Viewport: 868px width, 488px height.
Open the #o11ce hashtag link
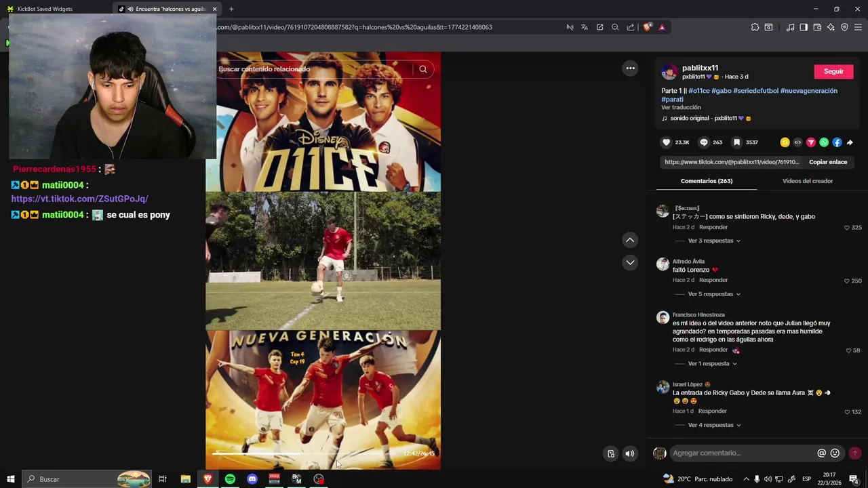click(x=699, y=91)
